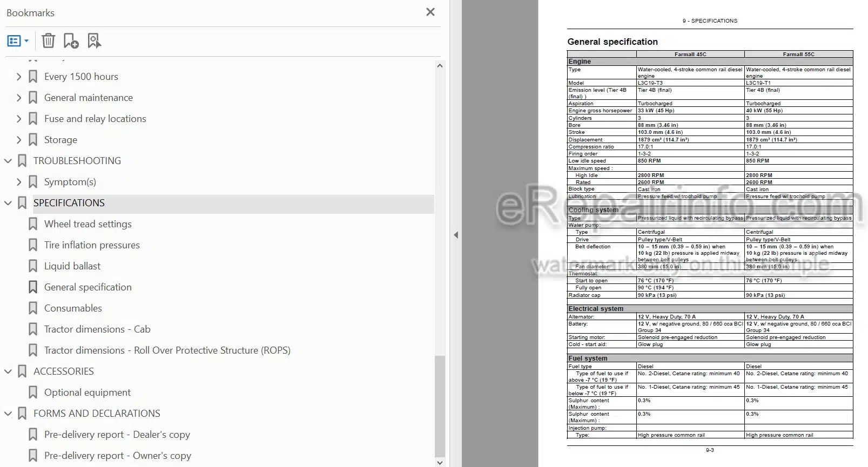Click the General specification page heading
Viewport: 868px width, 467px height.
click(613, 42)
